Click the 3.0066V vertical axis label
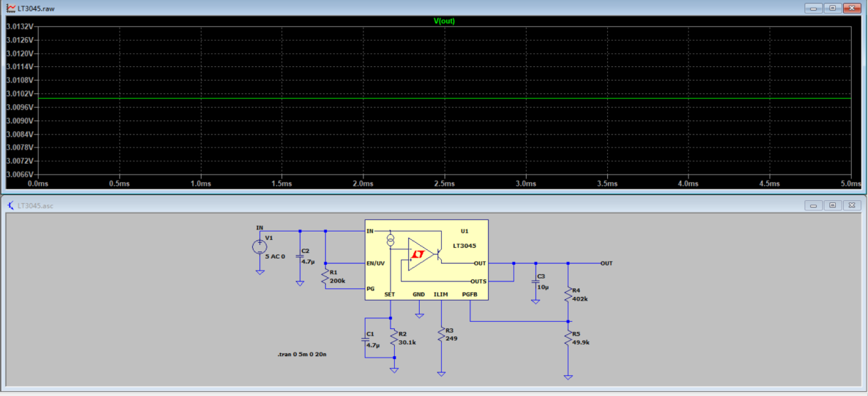The width and height of the screenshot is (868, 396). [19, 174]
